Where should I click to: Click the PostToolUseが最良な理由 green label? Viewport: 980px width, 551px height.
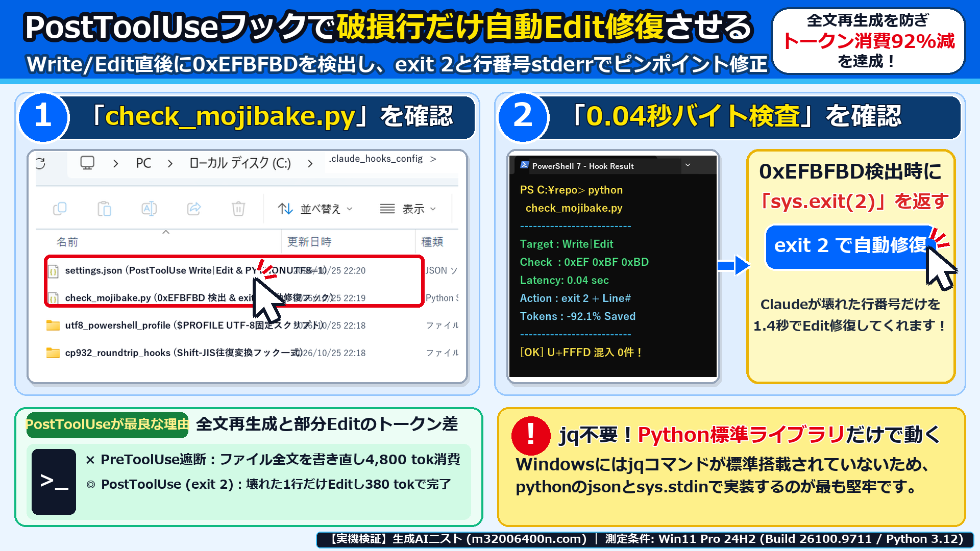[x=107, y=424]
